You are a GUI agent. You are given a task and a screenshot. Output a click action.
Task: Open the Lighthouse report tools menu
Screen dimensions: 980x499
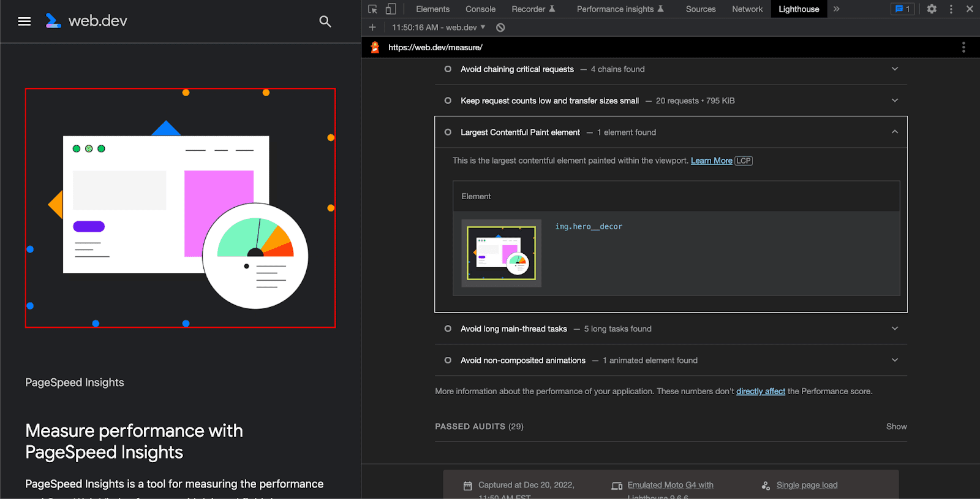tap(963, 47)
